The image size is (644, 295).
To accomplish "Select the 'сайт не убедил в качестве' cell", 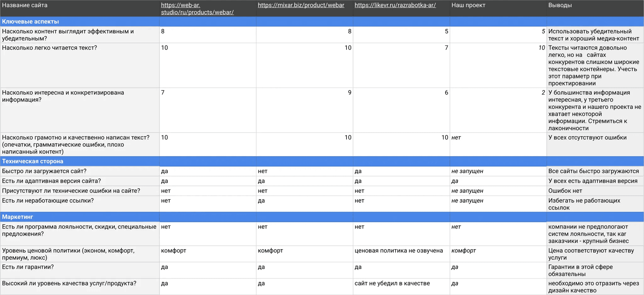I will pyautogui.click(x=392, y=283).
